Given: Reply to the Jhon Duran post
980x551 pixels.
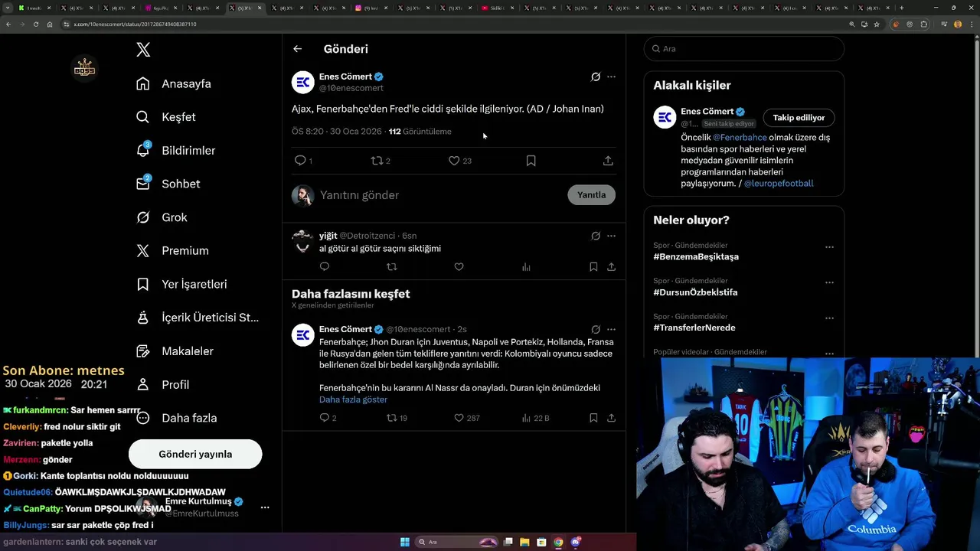Looking at the screenshot, I should click(325, 418).
